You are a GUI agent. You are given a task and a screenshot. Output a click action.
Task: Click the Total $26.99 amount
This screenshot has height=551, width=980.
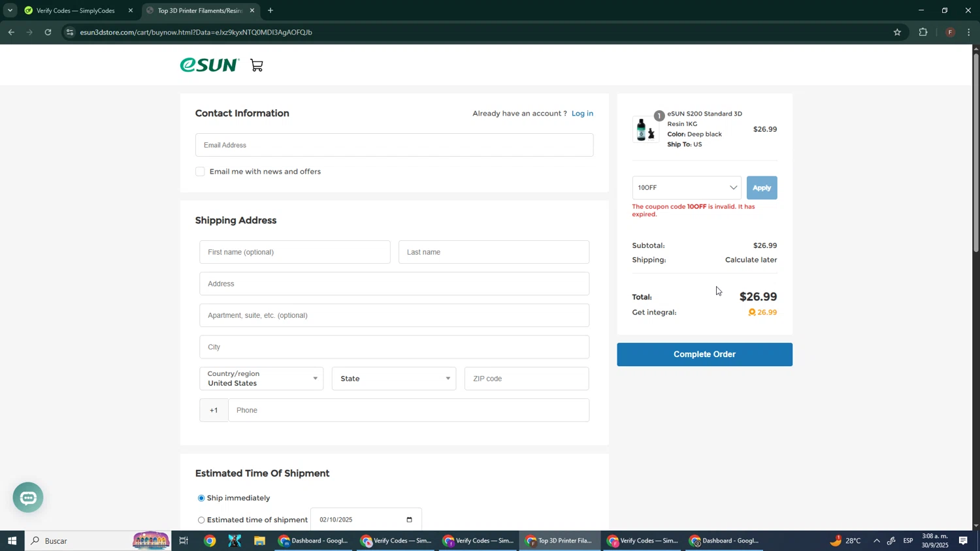click(758, 297)
